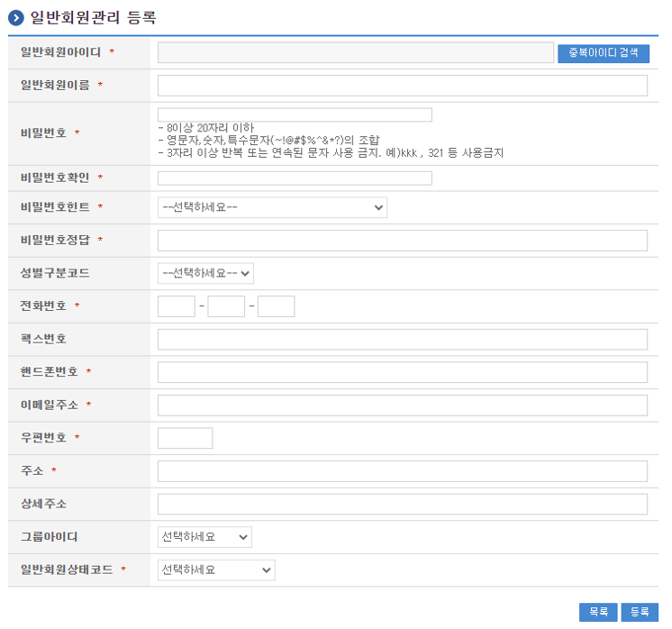Select the 이메일주소 text field
The image size is (672, 629).
click(402, 406)
